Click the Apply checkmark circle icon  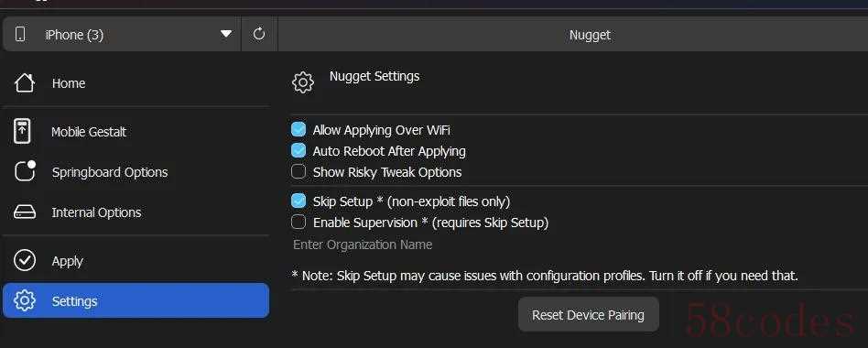tap(25, 261)
